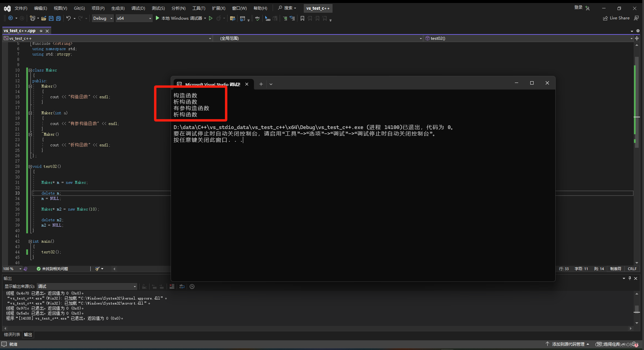Open the 文件(F) menu
644x350 pixels.
pos(21,8)
